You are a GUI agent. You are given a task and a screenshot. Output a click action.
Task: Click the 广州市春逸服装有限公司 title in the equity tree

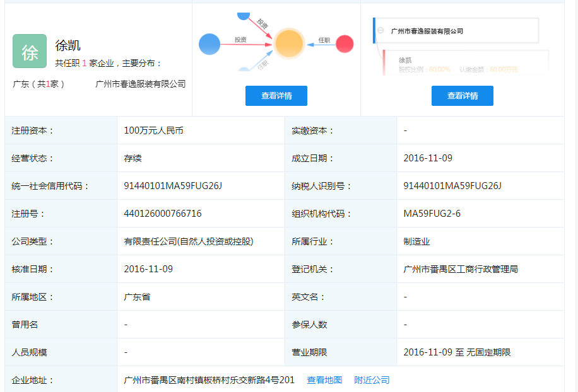pyautogui.click(x=427, y=32)
